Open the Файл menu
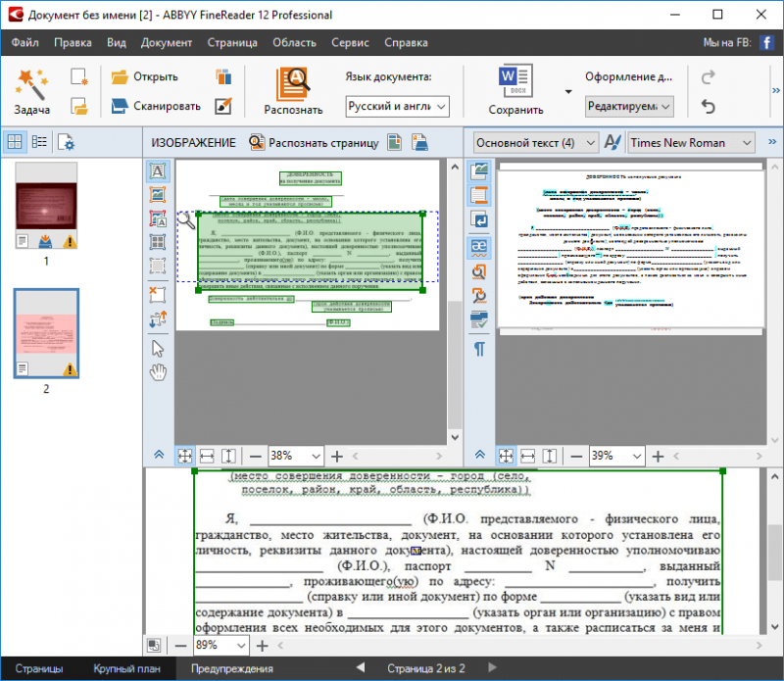 [x=25, y=42]
